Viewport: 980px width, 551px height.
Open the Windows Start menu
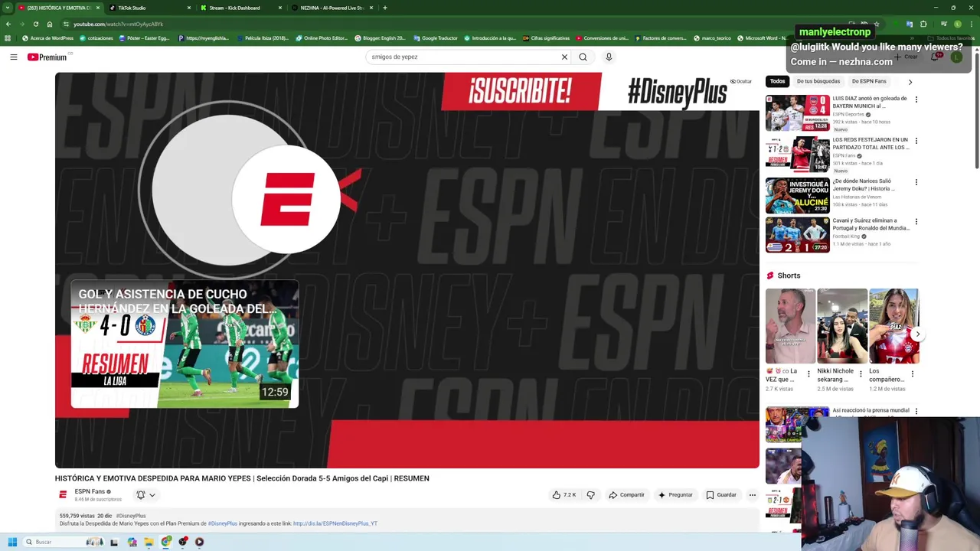(12, 542)
